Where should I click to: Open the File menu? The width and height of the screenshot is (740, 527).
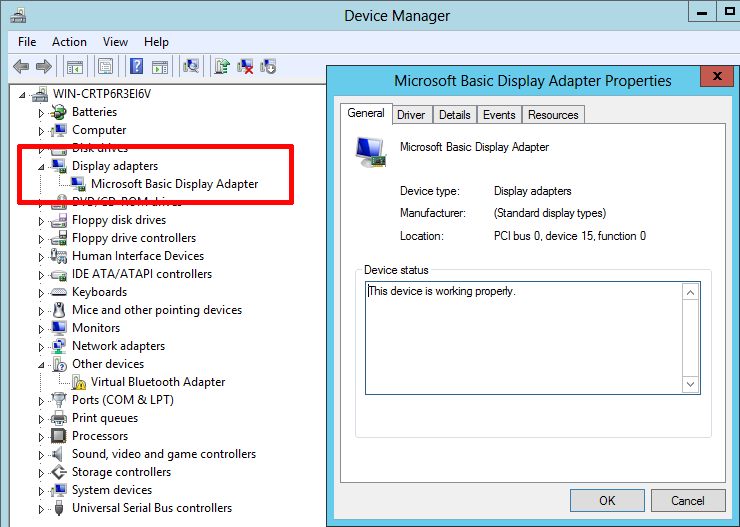click(27, 42)
